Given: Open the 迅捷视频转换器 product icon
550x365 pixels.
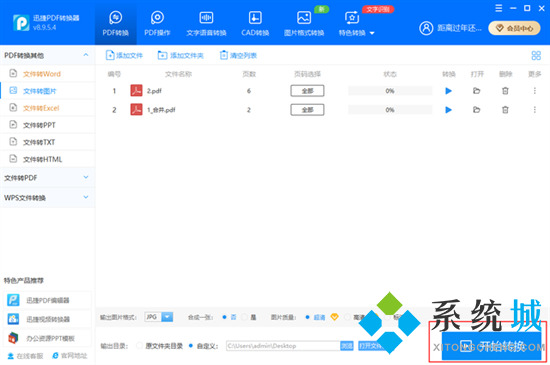Looking at the screenshot, I should (13, 319).
